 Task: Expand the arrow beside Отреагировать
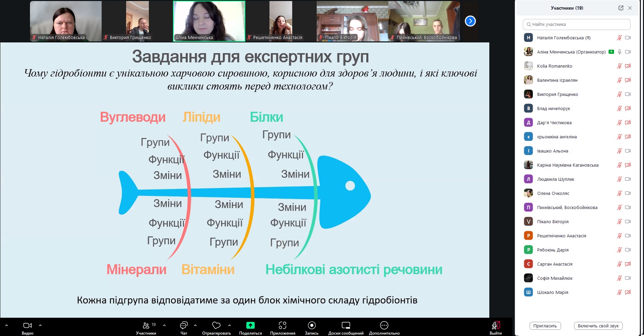pyautogui.click(x=229, y=325)
